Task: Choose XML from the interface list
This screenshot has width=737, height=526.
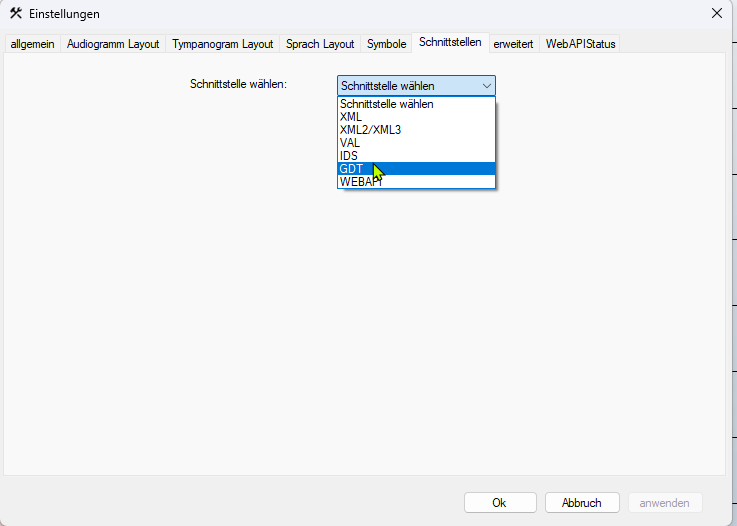Action: (x=351, y=117)
